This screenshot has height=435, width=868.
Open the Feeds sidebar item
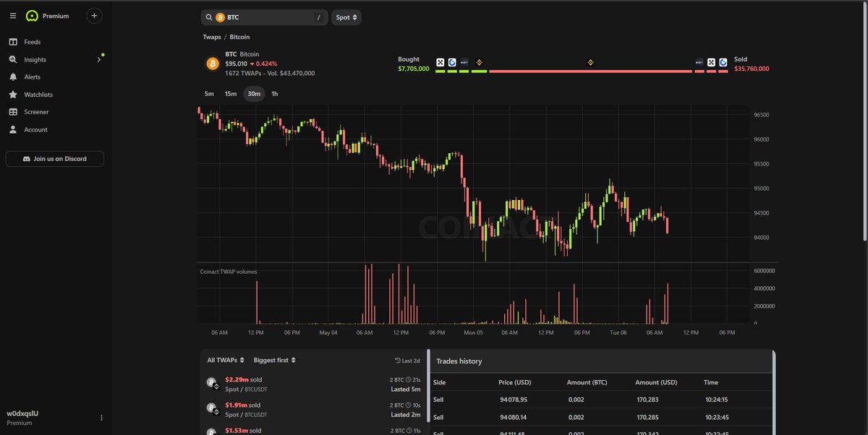(x=32, y=42)
